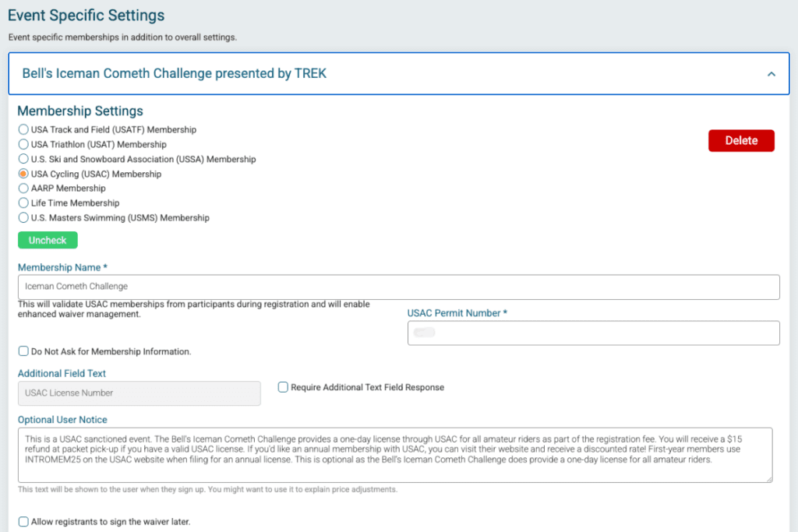Check Allow registrants to sign the waiver later
798x532 pixels.
23,521
